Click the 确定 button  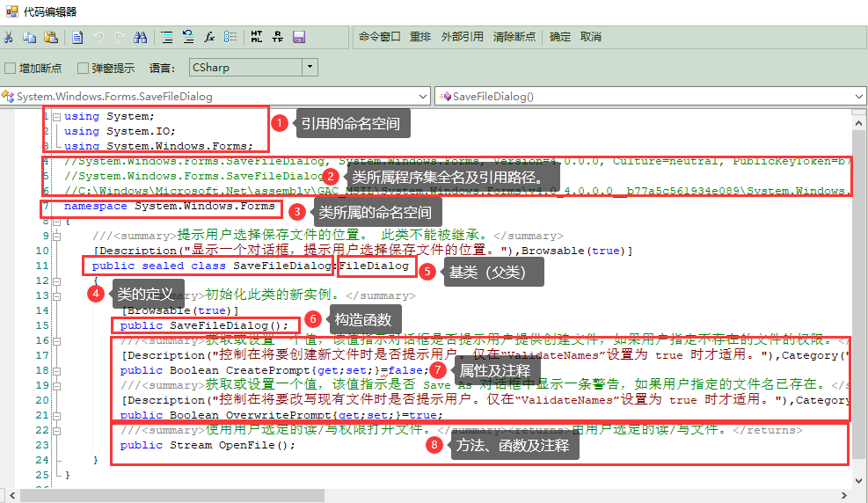(x=559, y=37)
